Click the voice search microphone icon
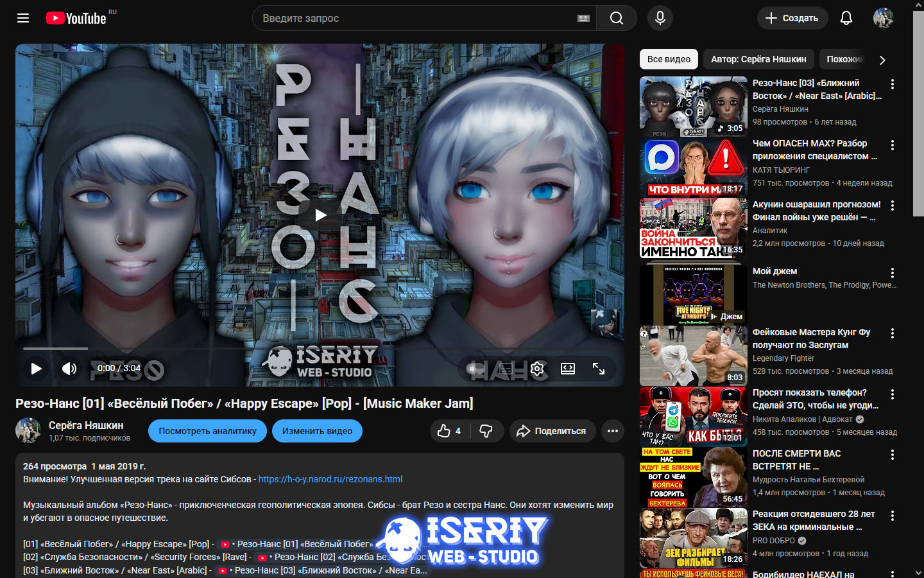This screenshot has height=578, width=924. coord(660,18)
